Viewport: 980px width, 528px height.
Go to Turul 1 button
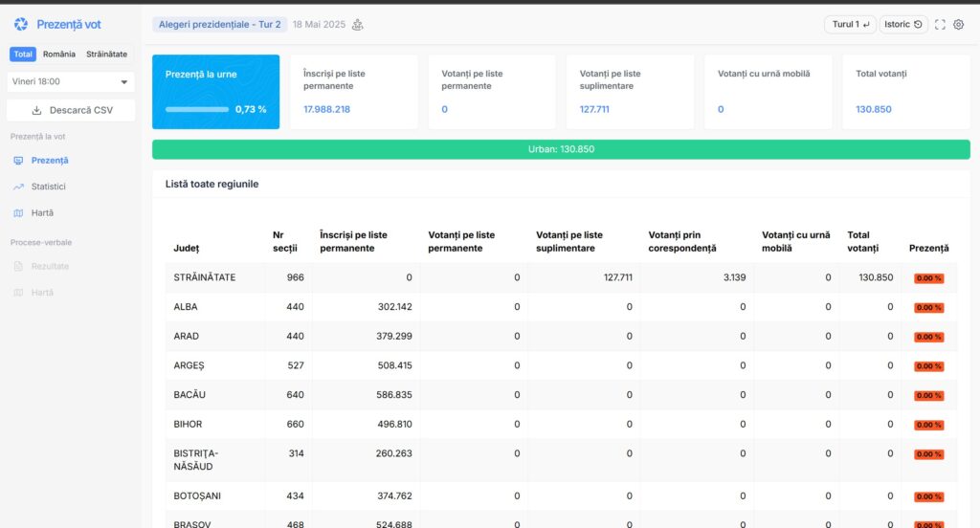click(850, 25)
